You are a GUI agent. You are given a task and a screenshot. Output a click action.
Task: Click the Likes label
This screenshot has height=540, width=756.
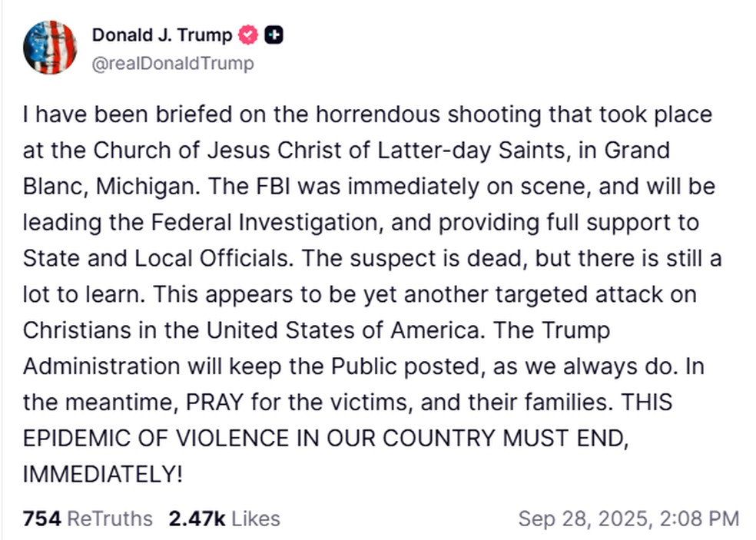255,518
